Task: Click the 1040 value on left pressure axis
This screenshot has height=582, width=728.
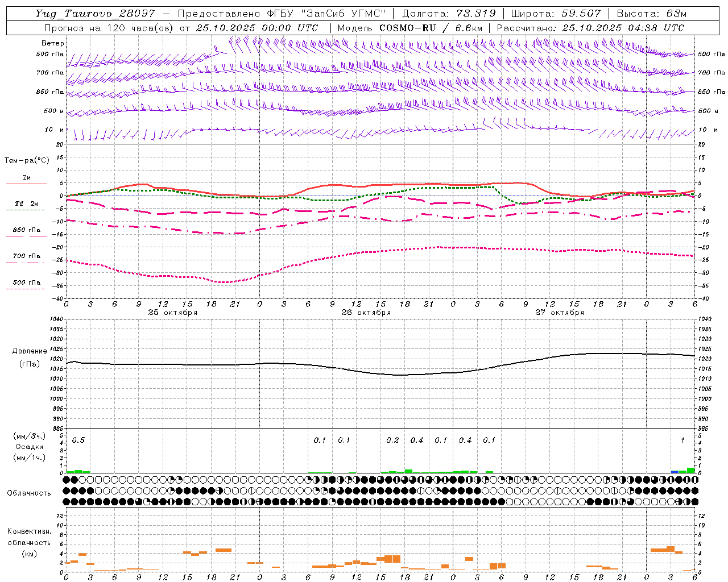Action: click(x=56, y=319)
